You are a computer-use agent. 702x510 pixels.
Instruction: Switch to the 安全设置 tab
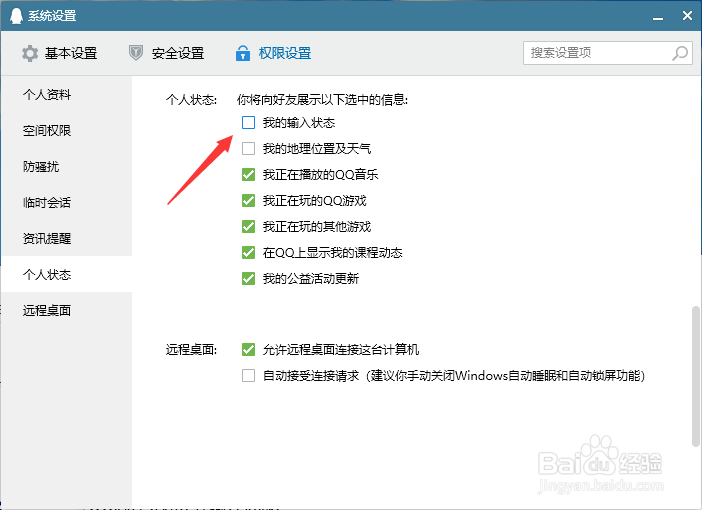[x=167, y=53]
